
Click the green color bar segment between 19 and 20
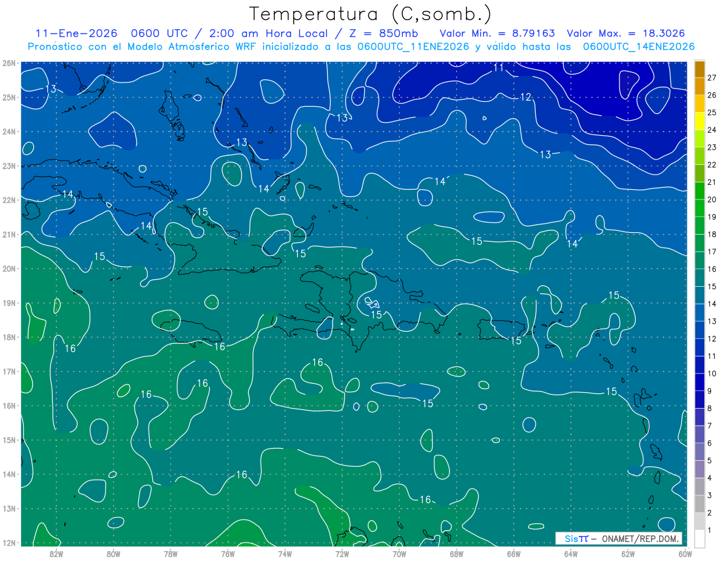[699, 208]
